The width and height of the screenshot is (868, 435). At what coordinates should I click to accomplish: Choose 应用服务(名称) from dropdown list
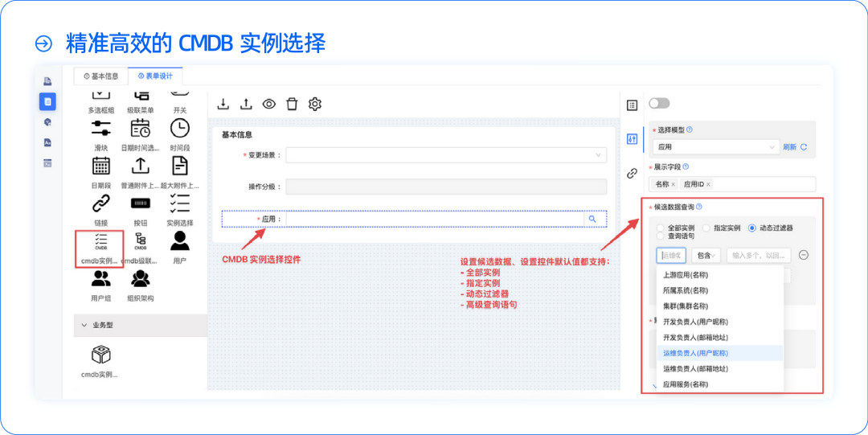tap(719, 384)
